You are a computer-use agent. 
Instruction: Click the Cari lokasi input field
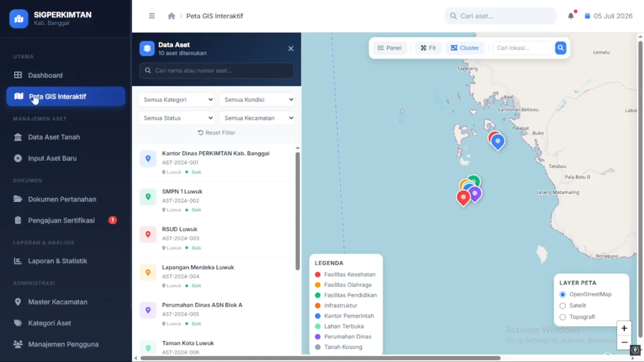click(523, 48)
